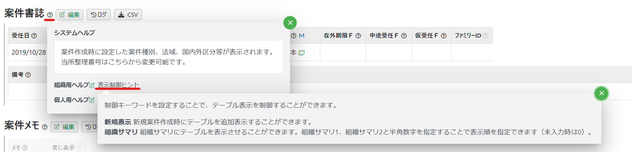Click the 編集 button for 案件書誌
The image size is (644, 152).
pyautogui.click(x=70, y=15)
